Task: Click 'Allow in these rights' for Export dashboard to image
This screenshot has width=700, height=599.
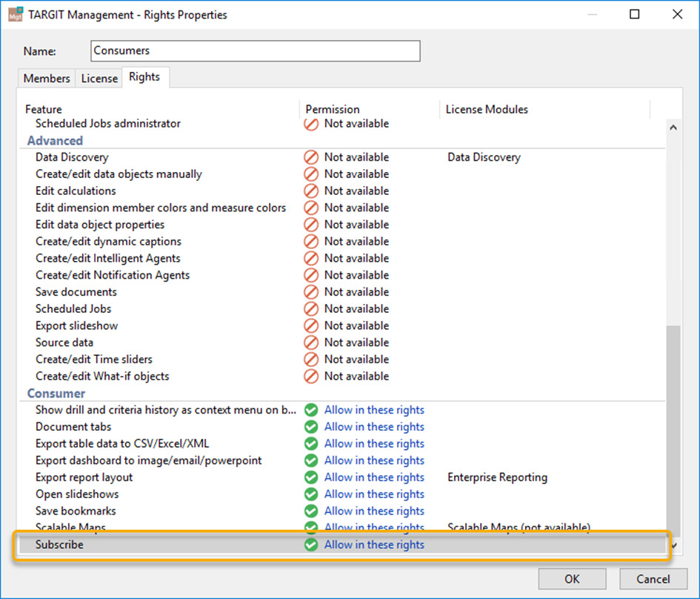Action: click(x=374, y=460)
